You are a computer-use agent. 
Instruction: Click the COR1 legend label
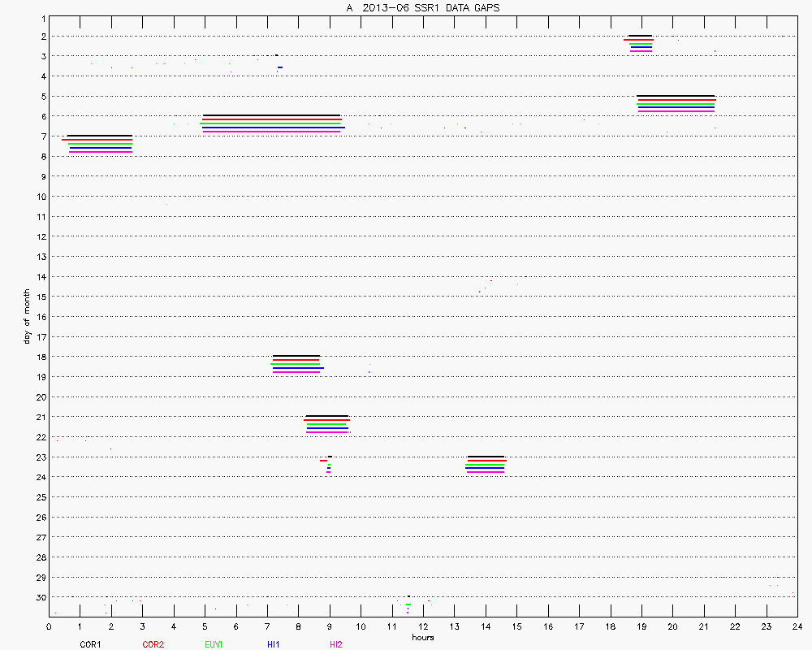pos(89,644)
